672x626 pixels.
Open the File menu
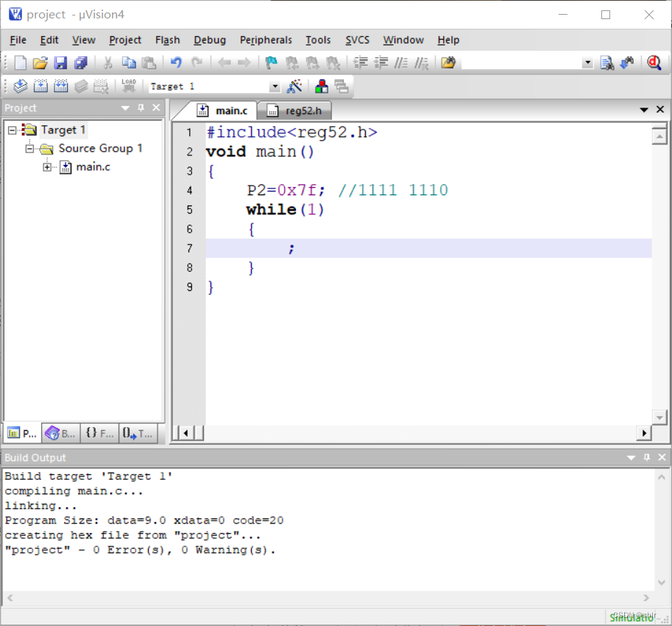[18, 40]
